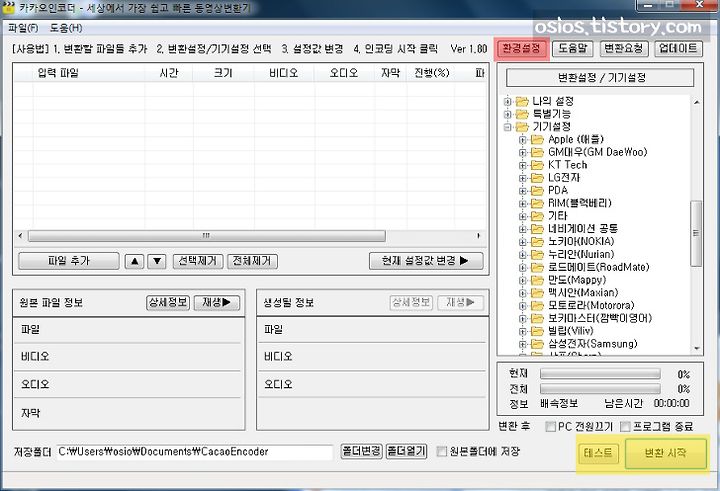Image resolution: width=720 pixels, height=491 pixels.
Task: Click the 전체제거 button
Action: point(252,261)
